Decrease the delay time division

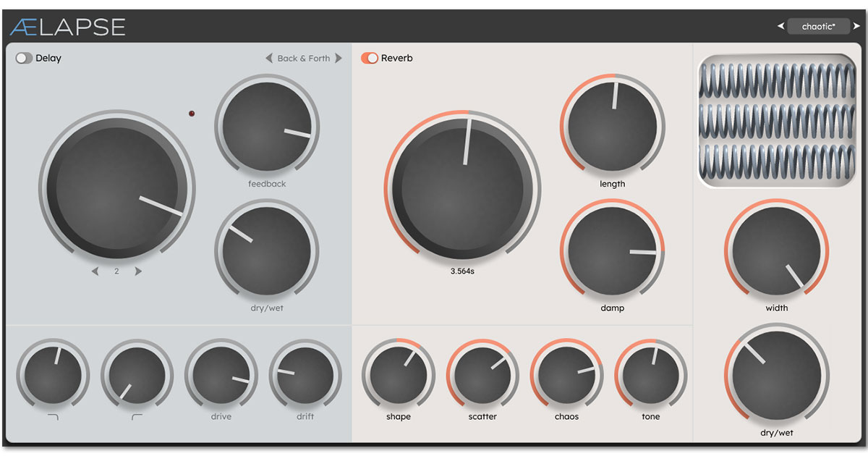pyautogui.click(x=95, y=271)
